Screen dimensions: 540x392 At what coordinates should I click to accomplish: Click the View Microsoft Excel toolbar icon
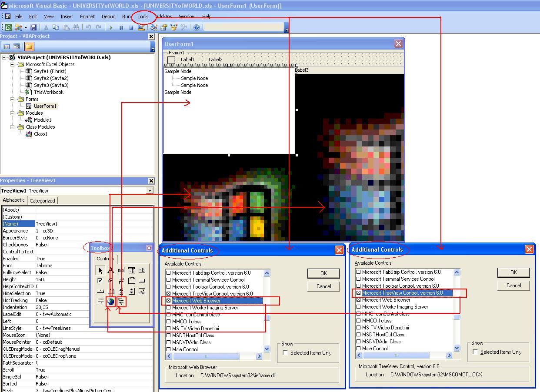coord(8,27)
